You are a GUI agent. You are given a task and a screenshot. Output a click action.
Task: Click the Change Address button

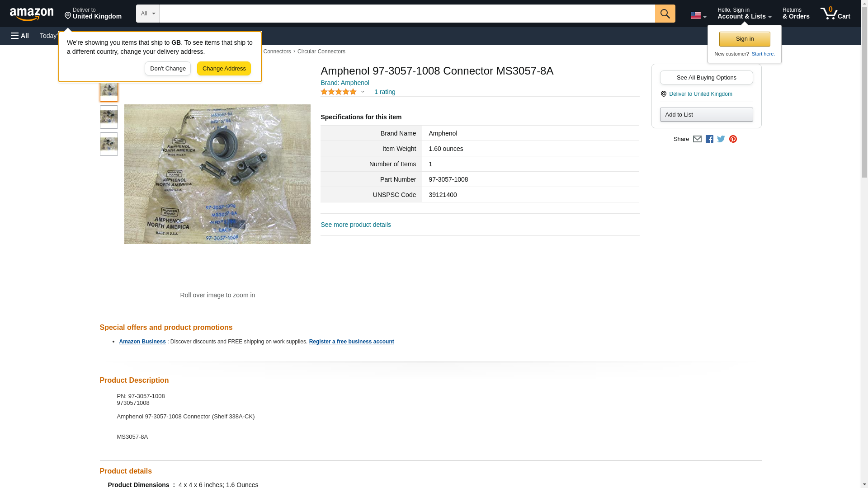(x=224, y=69)
